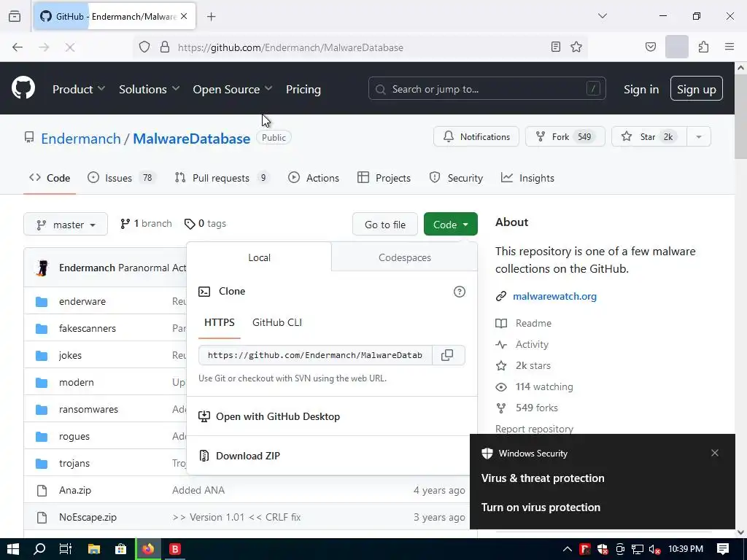The height and width of the screenshot is (560, 747).
Task: Click the Sign up button
Action: click(696, 89)
